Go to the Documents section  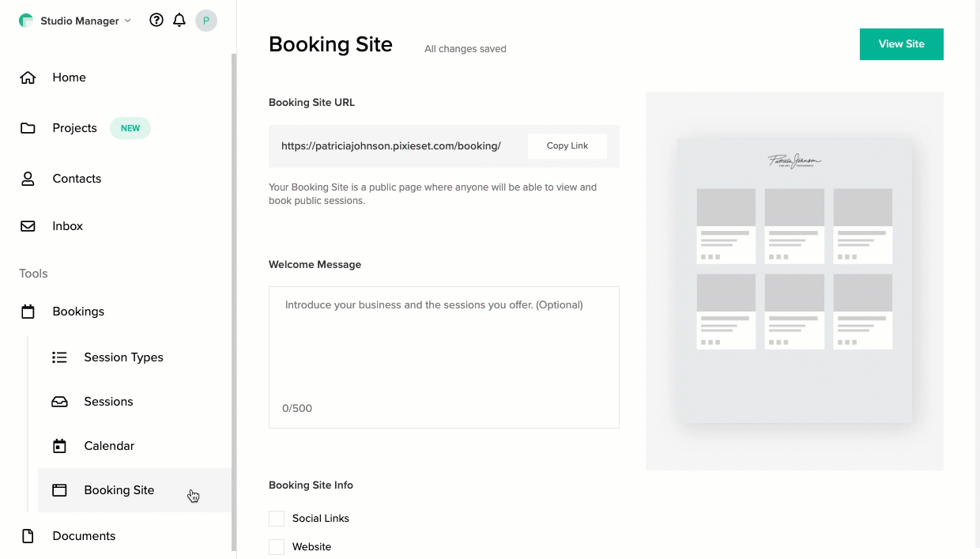[84, 535]
